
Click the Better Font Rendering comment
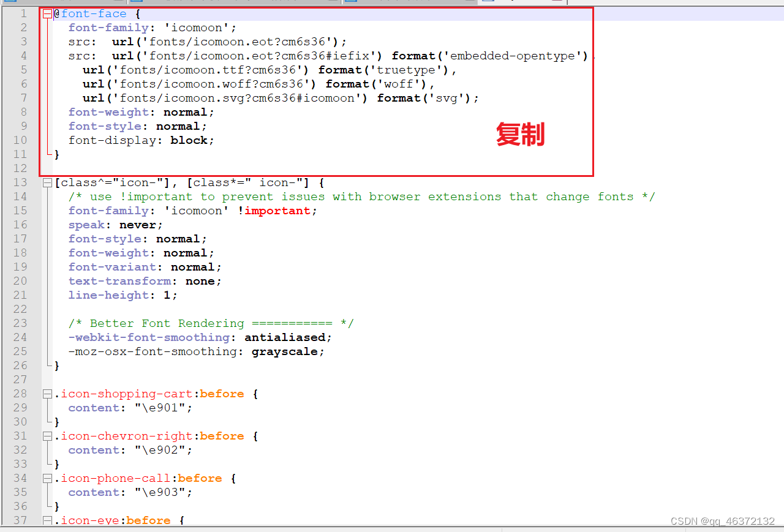coord(211,323)
